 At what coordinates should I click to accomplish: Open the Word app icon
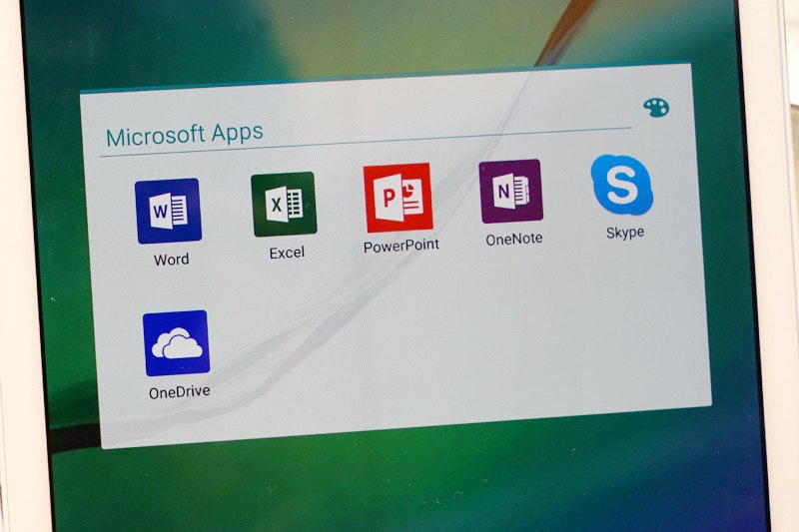[168, 211]
